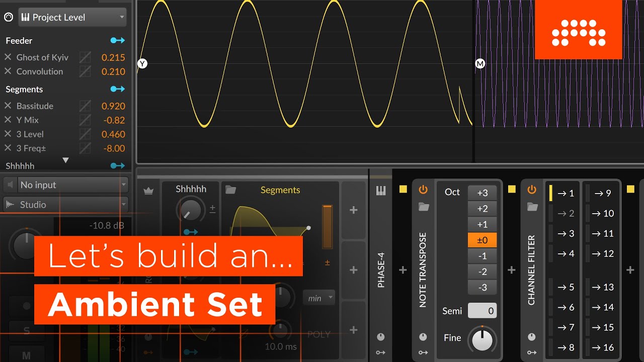Open the Note Transpose preset folder
Viewport: 644px width, 362px height.
424,207
